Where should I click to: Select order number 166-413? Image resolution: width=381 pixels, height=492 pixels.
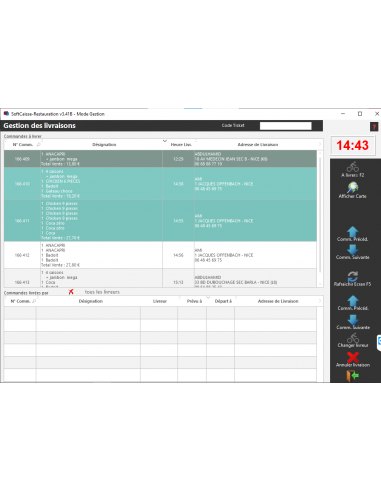pos(22,282)
